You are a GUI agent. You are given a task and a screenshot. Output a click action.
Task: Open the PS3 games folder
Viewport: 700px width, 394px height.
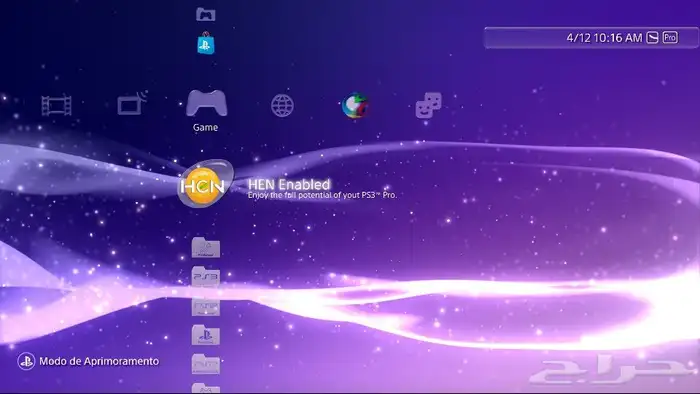tap(206, 276)
